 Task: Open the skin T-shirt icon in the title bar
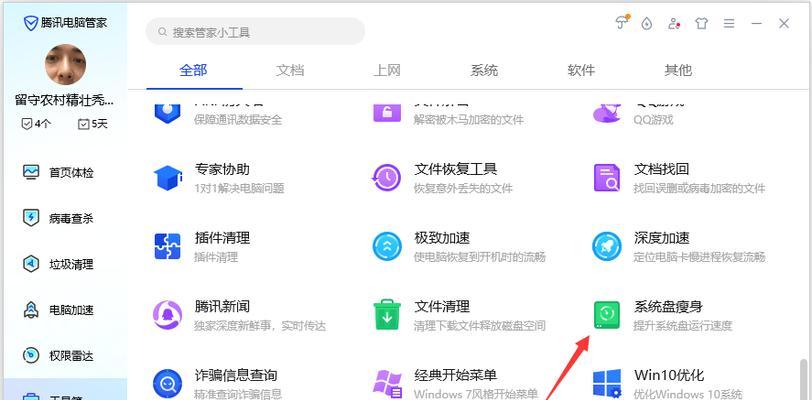pyautogui.click(x=701, y=23)
